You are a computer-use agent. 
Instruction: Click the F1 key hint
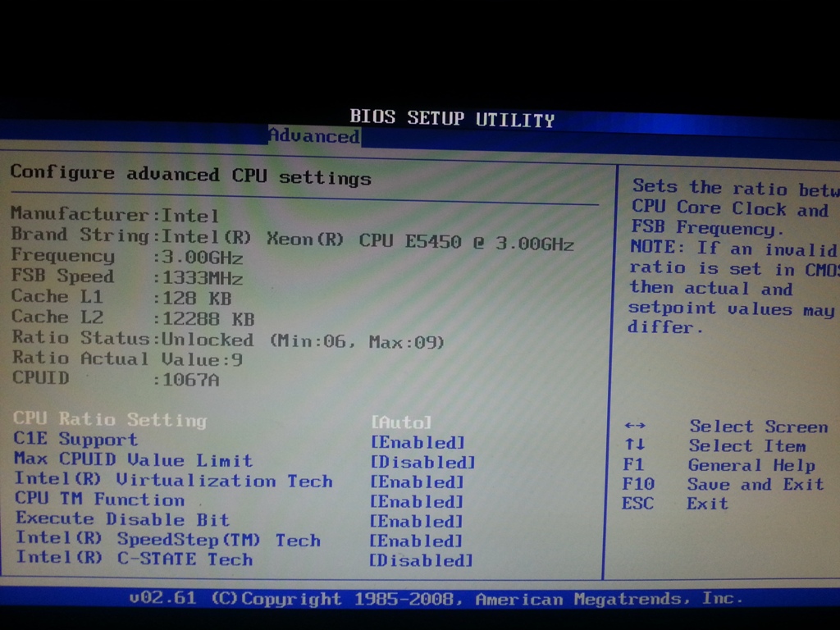[633, 464]
